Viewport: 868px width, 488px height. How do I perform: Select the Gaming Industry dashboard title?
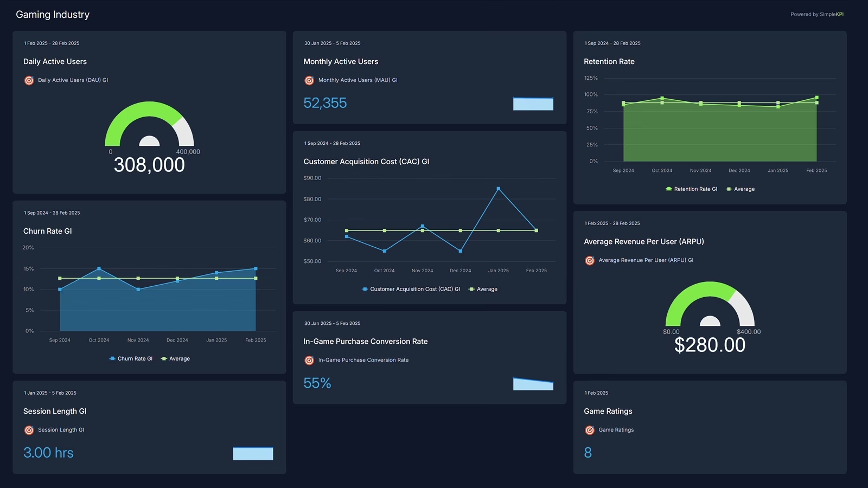tap(53, 15)
